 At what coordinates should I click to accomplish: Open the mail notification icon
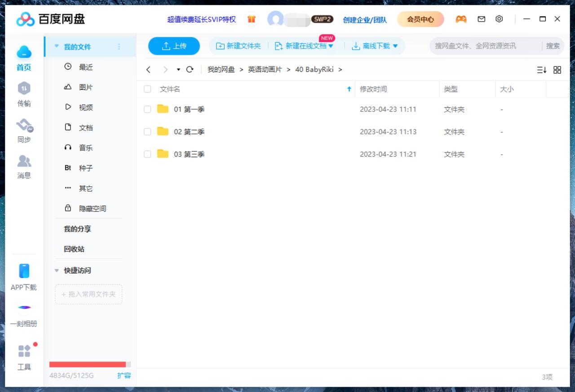click(x=481, y=19)
